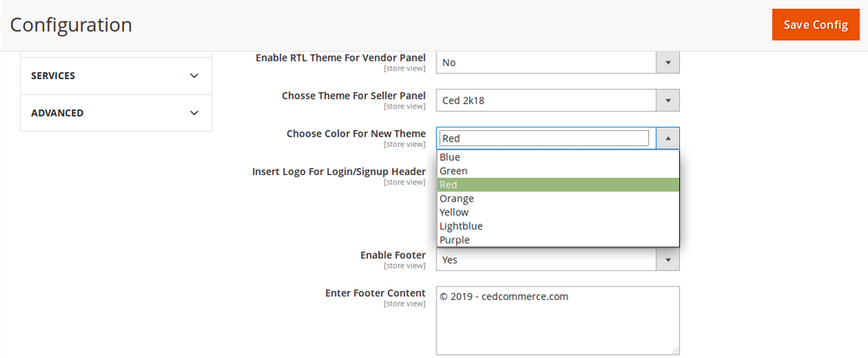The image size is (868, 358).
Task: Select Blue color option
Action: [x=450, y=157]
